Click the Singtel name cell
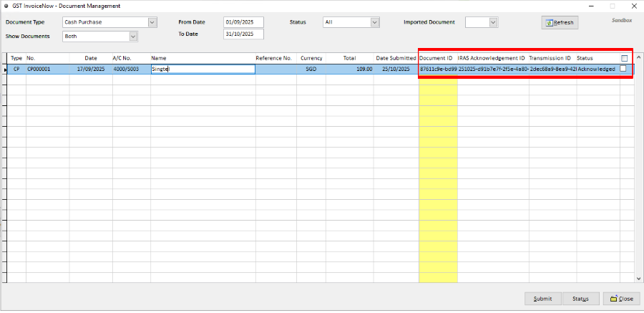The image size is (644, 313). [203, 69]
